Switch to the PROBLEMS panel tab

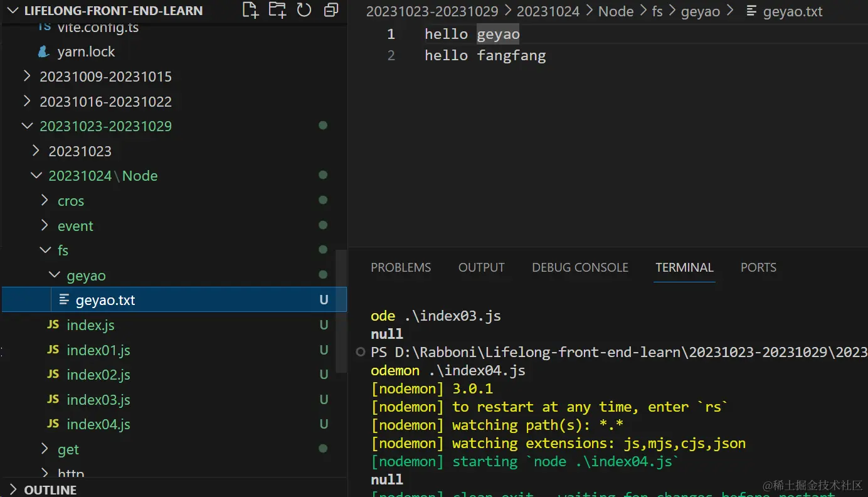401,268
